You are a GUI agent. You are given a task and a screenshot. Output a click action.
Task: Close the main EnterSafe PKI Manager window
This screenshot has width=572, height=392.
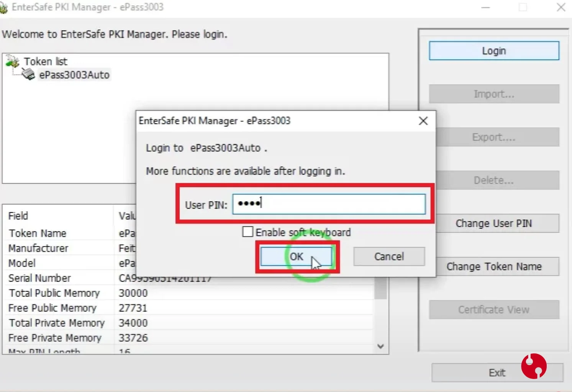(x=561, y=7)
